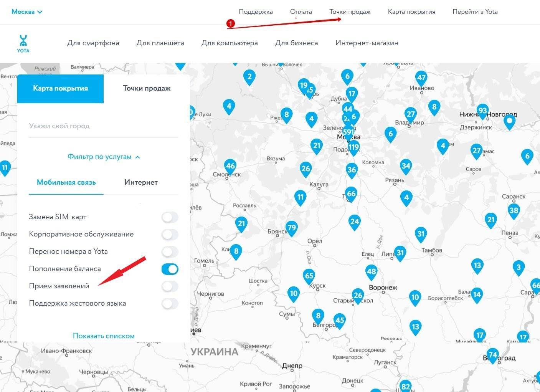Click map cluster marker 591 at Moscow
Image resolution: width=540 pixels, height=392 pixels.
coord(348,132)
